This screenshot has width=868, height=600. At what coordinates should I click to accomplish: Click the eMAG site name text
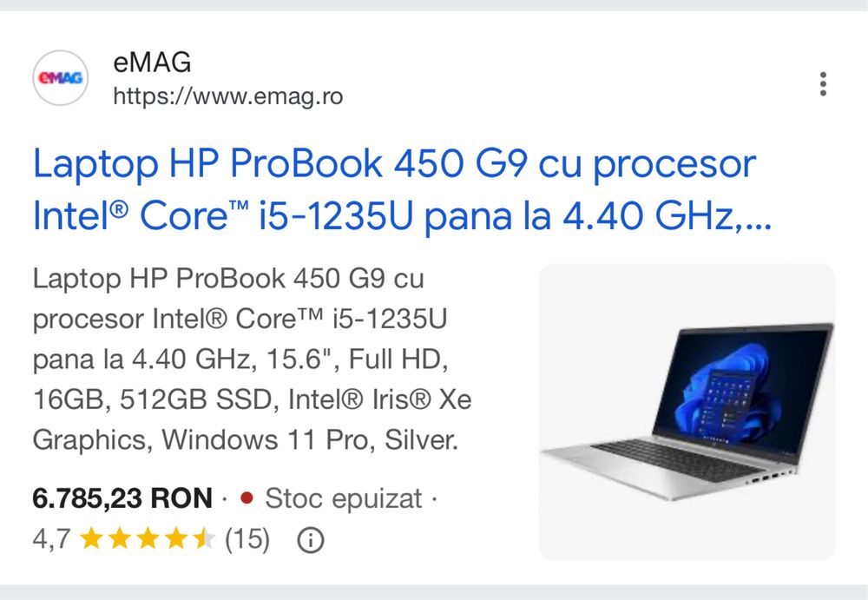point(152,62)
